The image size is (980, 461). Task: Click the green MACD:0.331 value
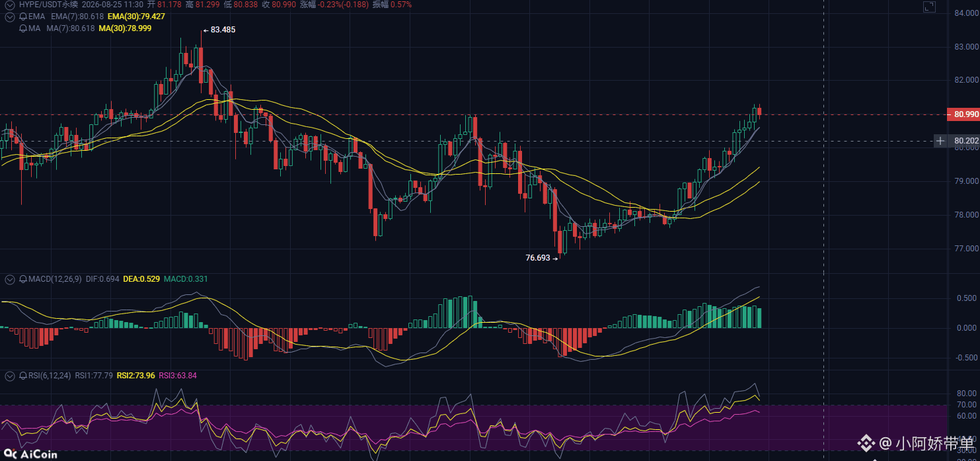186,280
